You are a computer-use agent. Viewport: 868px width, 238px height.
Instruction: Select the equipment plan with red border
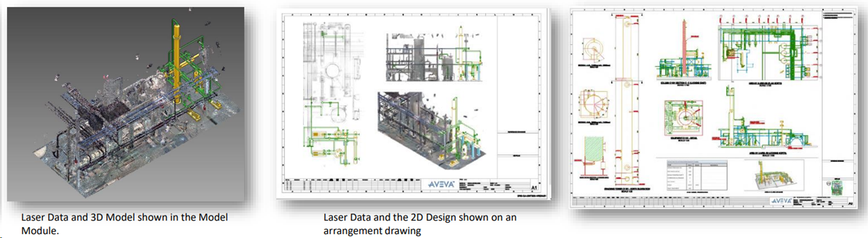(x=685, y=116)
